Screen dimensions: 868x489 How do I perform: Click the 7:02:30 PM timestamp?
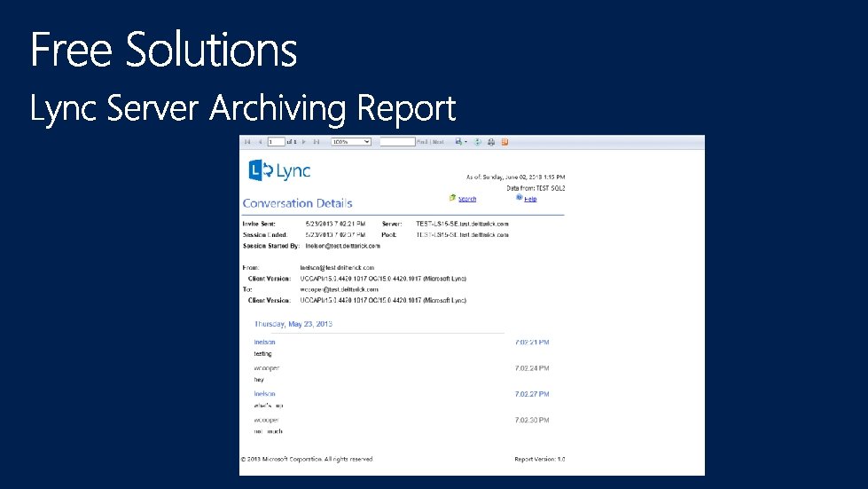click(x=532, y=420)
